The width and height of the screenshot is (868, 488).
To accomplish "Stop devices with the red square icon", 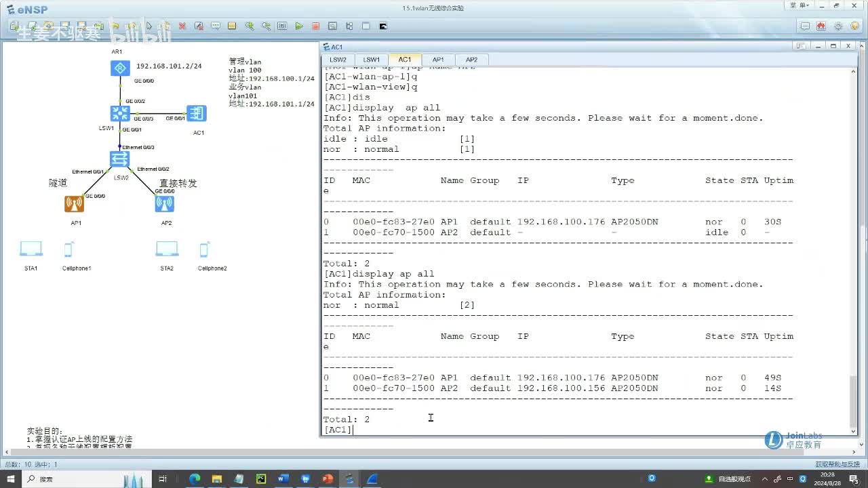I will point(315,26).
